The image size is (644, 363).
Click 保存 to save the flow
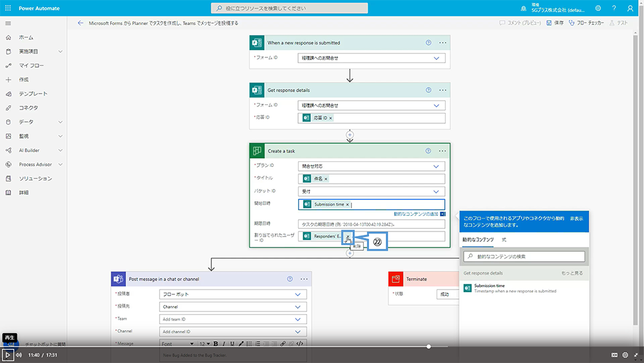(x=555, y=23)
